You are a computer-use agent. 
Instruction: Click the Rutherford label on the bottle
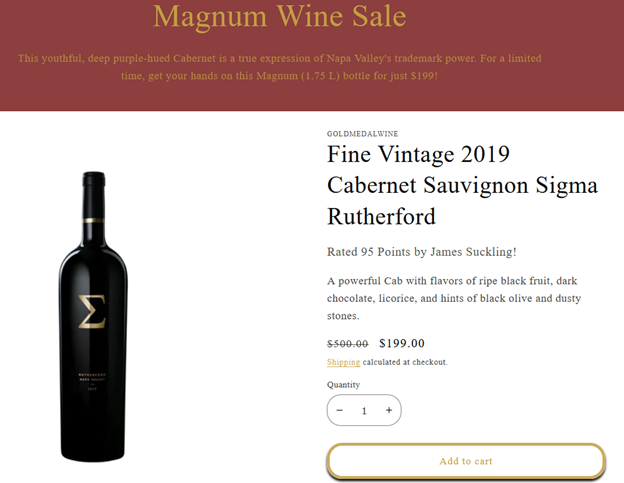[x=93, y=375]
